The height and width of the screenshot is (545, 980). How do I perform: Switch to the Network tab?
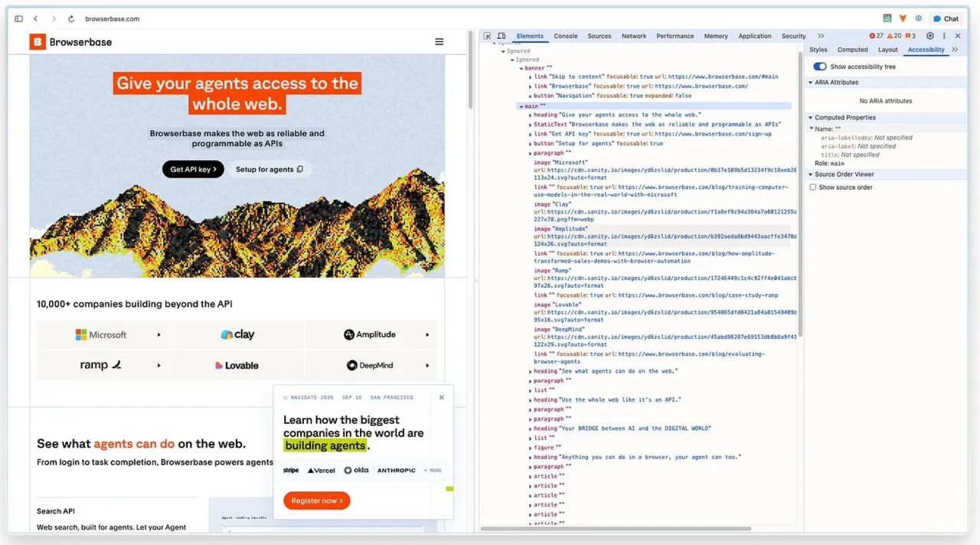coord(634,36)
